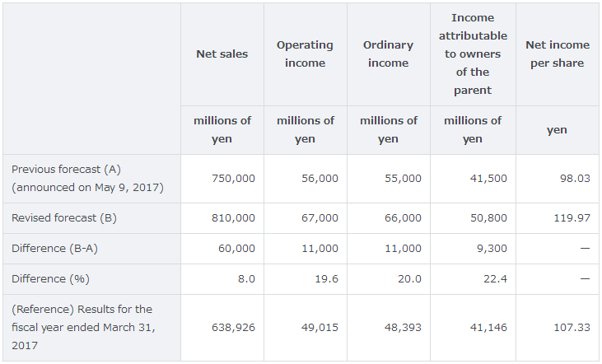The image size is (602, 364).
Task: Select the Reference Results fiscal year label
Action: 82,328
